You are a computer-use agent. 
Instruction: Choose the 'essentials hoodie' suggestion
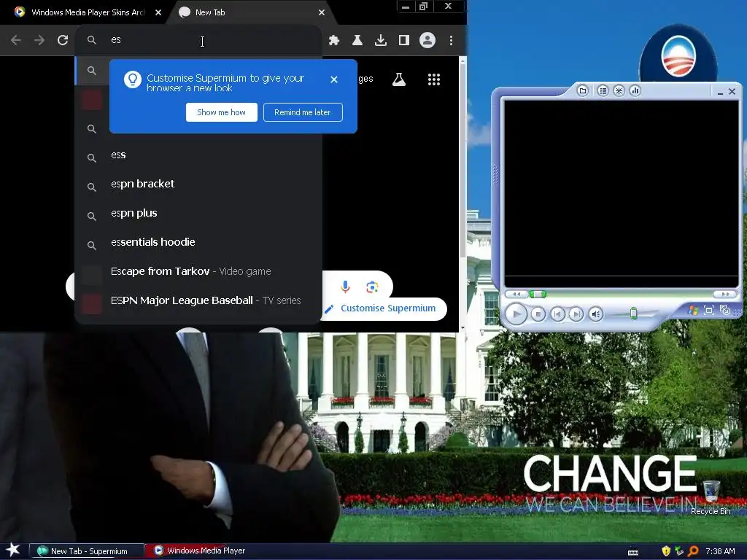pyautogui.click(x=198, y=242)
